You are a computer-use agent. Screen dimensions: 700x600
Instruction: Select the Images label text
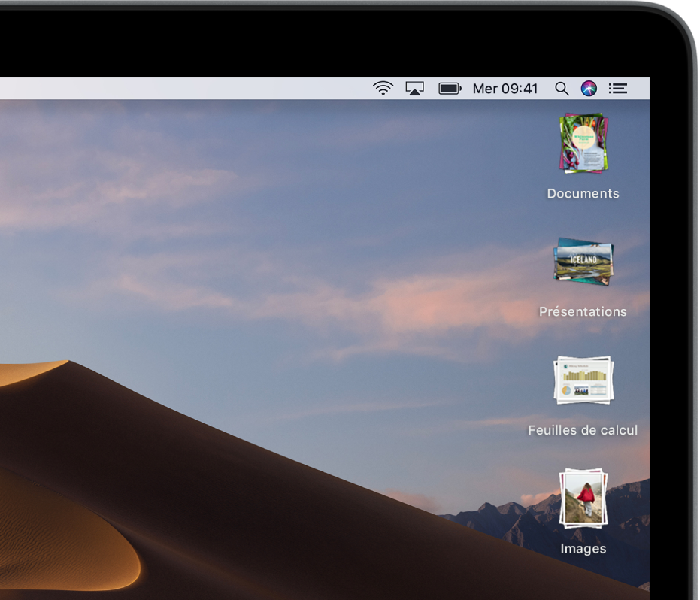pos(583,549)
